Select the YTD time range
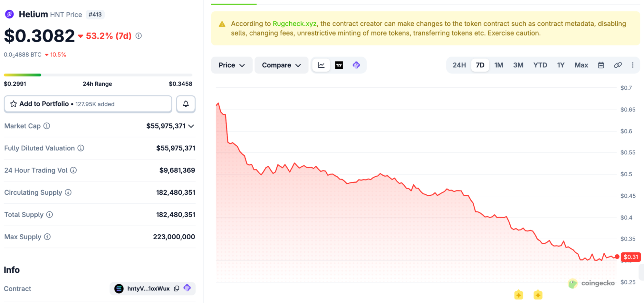Viewport: 644px width, 303px height. (540, 65)
